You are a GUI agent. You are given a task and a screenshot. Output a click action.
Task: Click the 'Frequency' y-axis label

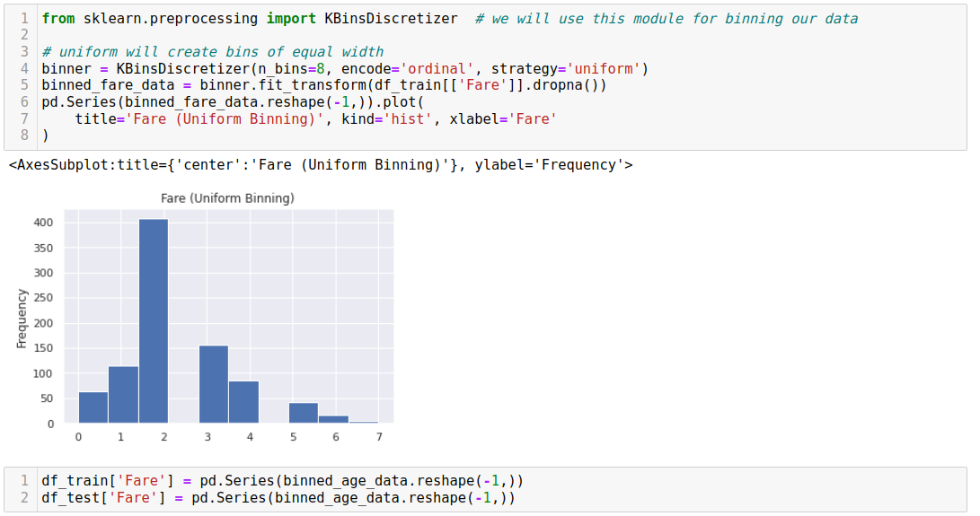pyautogui.click(x=22, y=319)
